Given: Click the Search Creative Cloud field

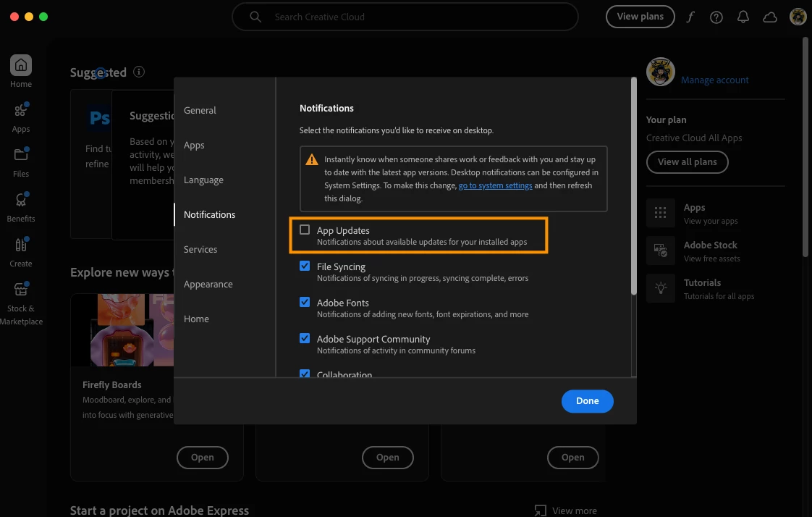Looking at the screenshot, I should click(x=405, y=17).
